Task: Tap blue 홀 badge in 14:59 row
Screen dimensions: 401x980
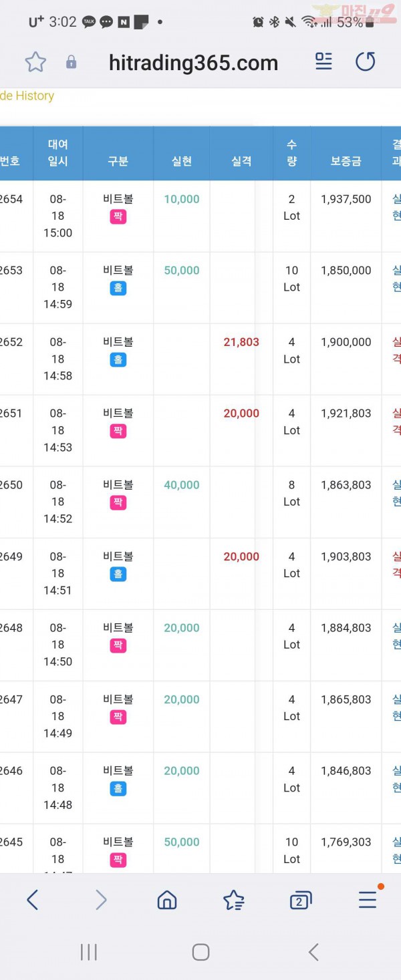Action: 118,288
